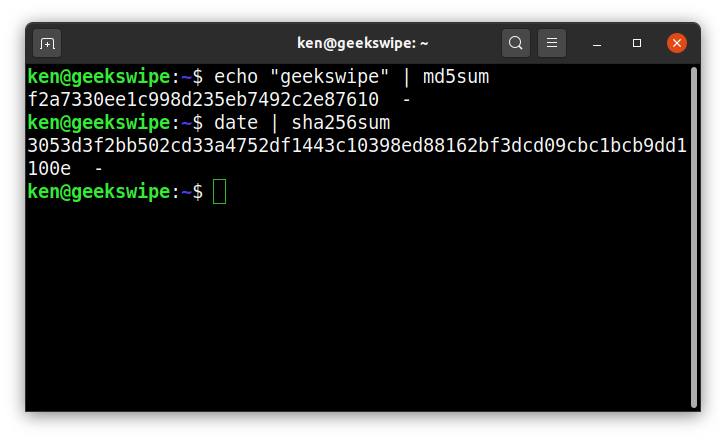Image resolution: width=726 pixels, height=440 pixels.
Task: Click the long sha256 hash line starting with 3053d3f2
Action: coord(357,145)
